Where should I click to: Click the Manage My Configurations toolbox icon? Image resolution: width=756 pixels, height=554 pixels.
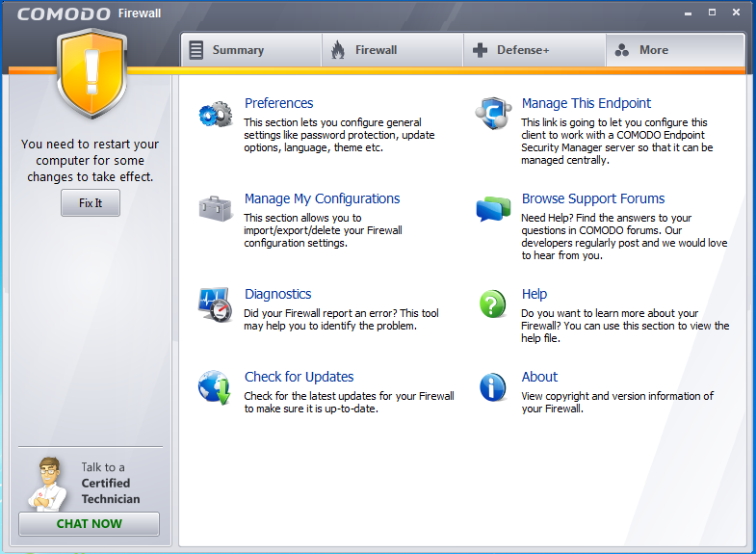coord(216,209)
